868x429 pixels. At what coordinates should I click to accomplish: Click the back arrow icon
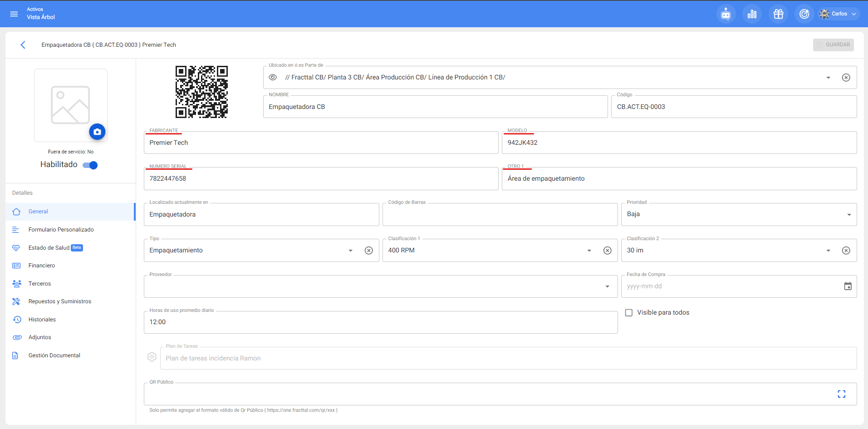(x=23, y=45)
